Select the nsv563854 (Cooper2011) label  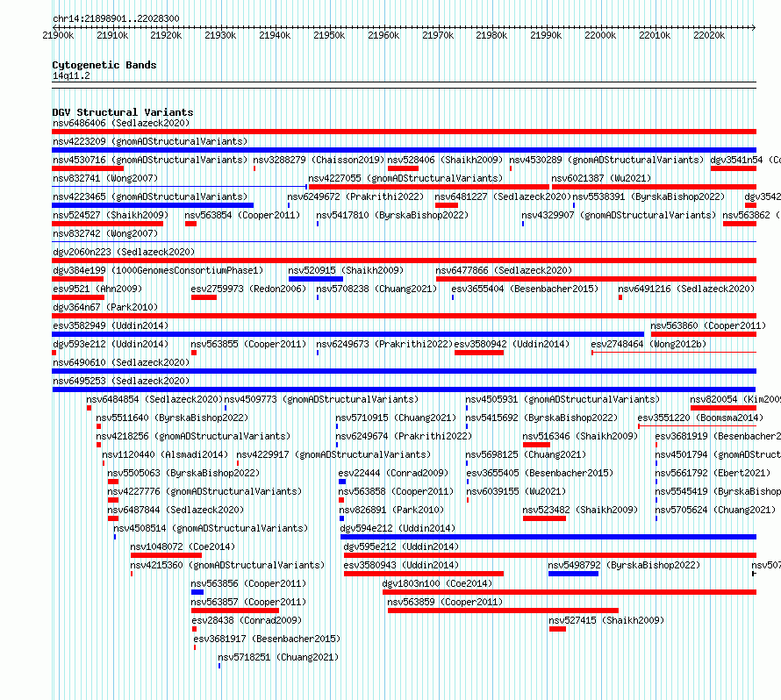(242, 215)
